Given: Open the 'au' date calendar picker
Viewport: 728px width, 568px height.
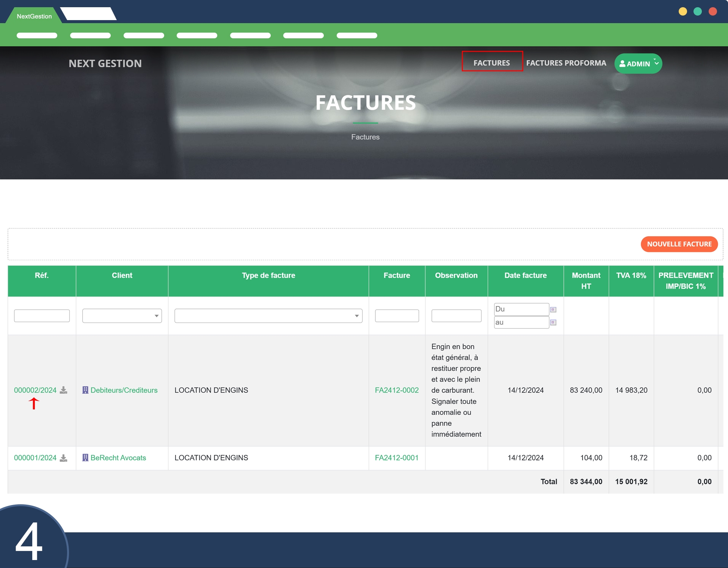Looking at the screenshot, I should pyautogui.click(x=553, y=323).
